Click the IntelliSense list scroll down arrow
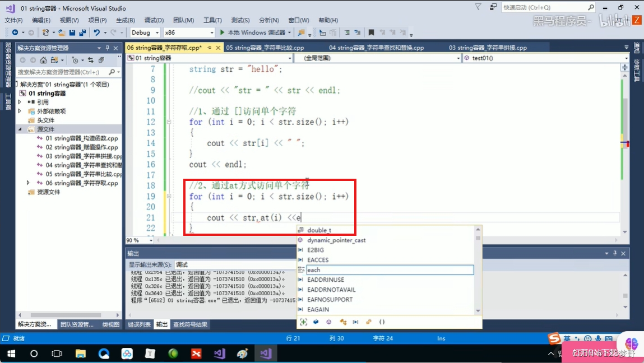 pyautogui.click(x=478, y=311)
